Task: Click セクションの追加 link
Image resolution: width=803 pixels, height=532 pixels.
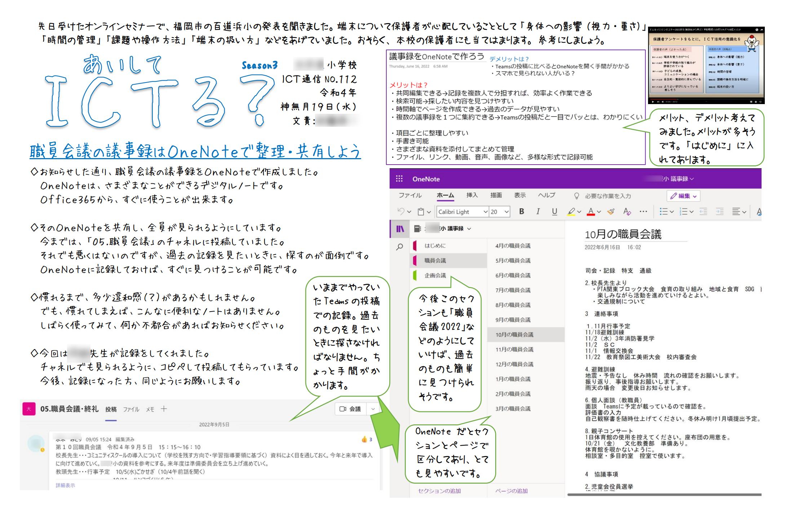Action: click(439, 491)
